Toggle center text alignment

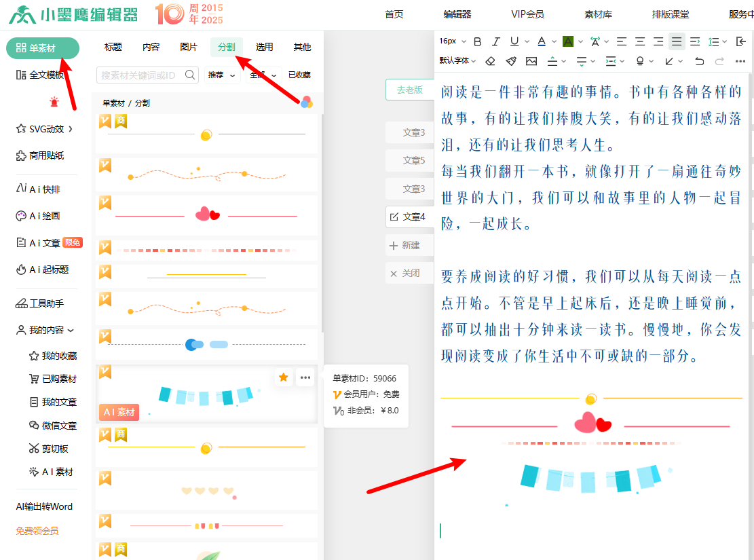[640, 41]
